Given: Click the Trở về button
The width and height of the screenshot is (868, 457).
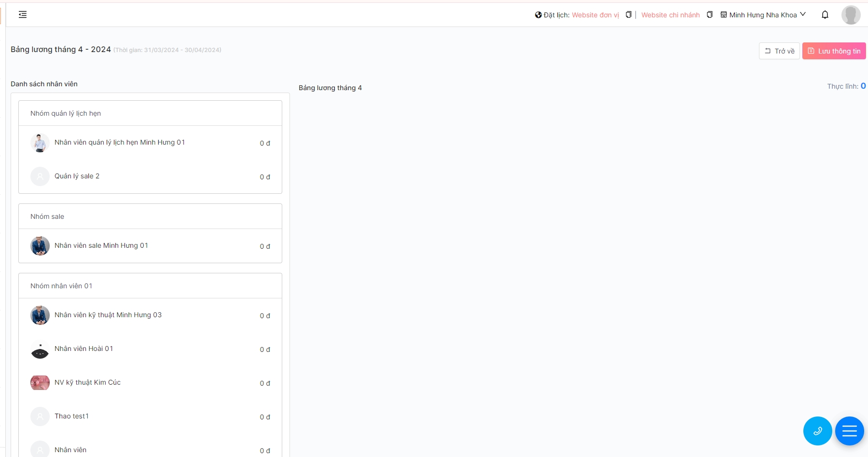Looking at the screenshot, I should (779, 51).
